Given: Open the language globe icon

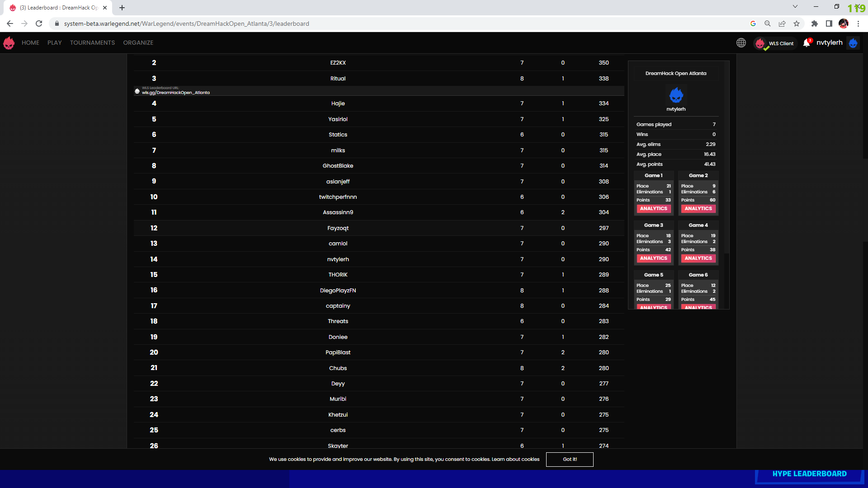Looking at the screenshot, I should 741,43.
